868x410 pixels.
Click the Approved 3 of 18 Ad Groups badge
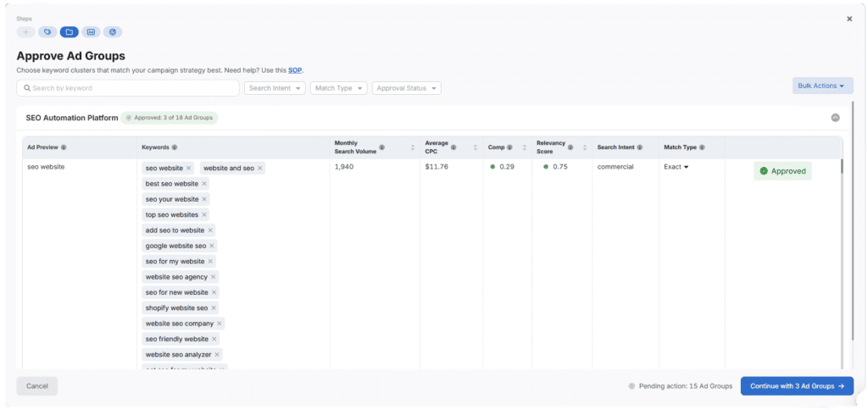(x=170, y=118)
